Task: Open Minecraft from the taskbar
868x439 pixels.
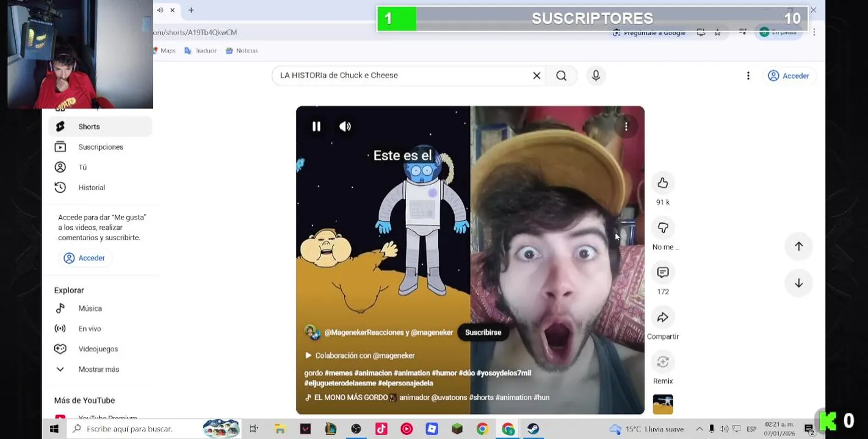Action: [x=457, y=429]
